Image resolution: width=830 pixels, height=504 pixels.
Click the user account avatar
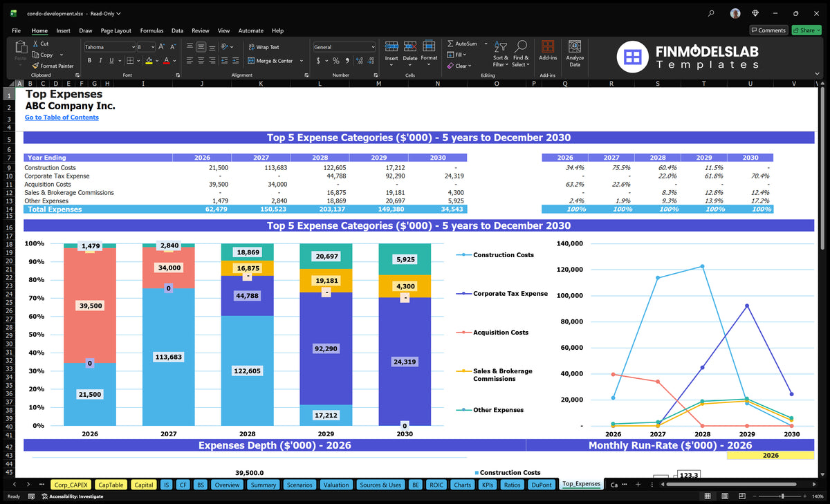(x=735, y=13)
